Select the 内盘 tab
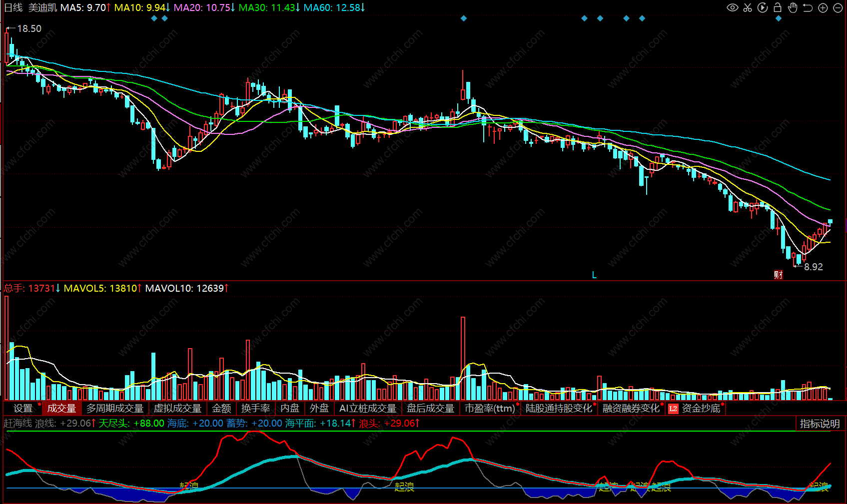Viewport: 847px width, 504px height. point(290,409)
